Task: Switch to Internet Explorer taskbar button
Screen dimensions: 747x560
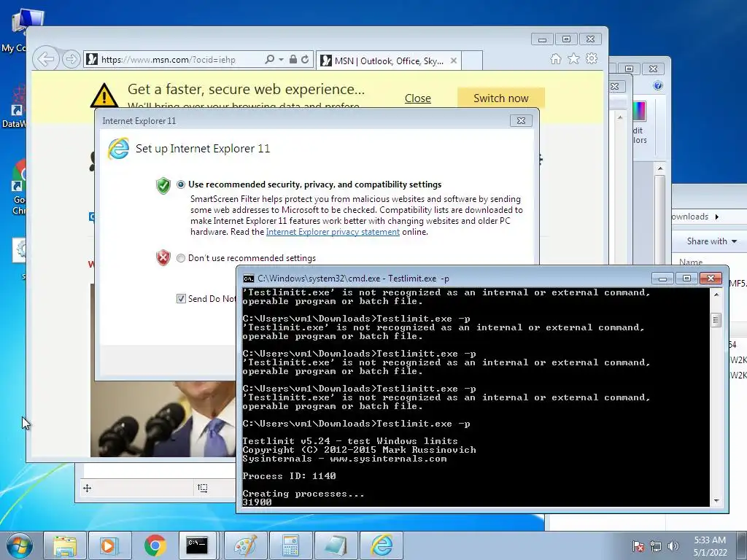Action: point(381,545)
